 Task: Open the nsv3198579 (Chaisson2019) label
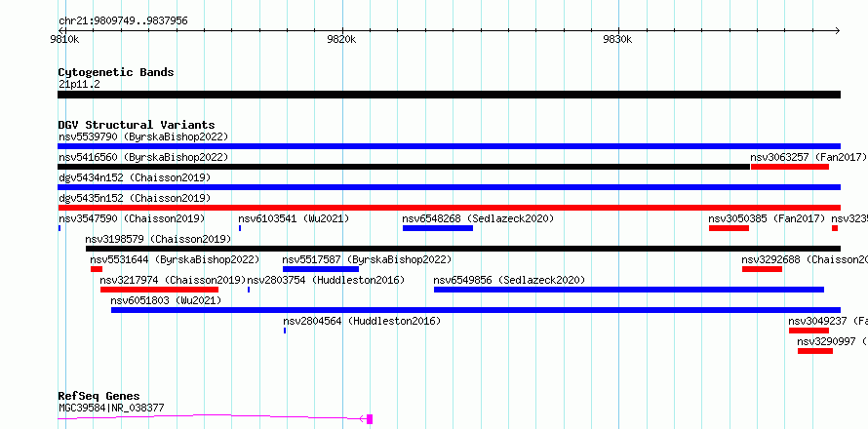pos(158,239)
